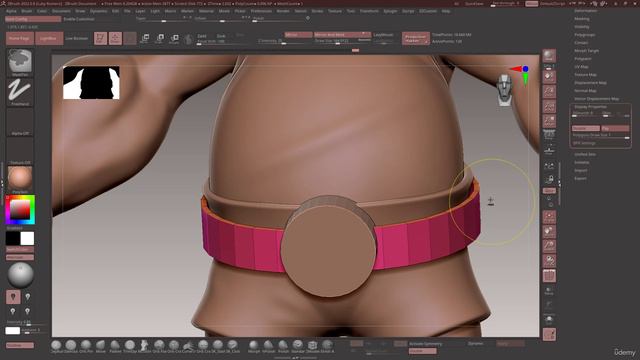This screenshot has height=360, width=640.
Task: Enable Zsub mode
Action: (x=221, y=36)
